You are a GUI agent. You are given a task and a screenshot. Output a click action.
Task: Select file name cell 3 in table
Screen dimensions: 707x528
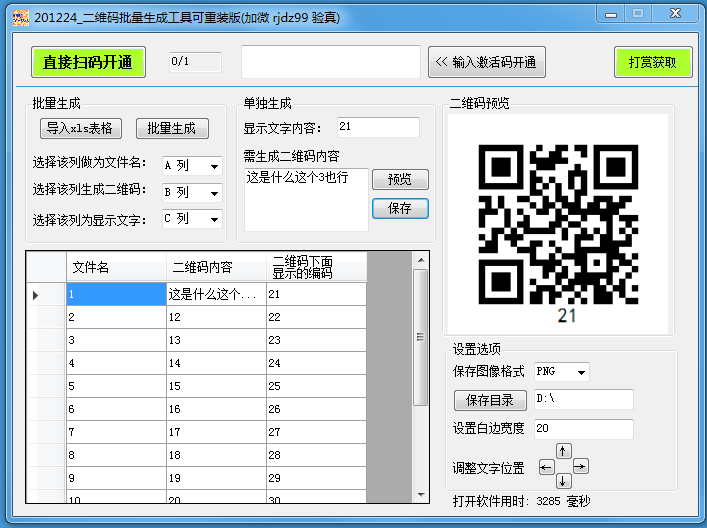pos(116,340)
